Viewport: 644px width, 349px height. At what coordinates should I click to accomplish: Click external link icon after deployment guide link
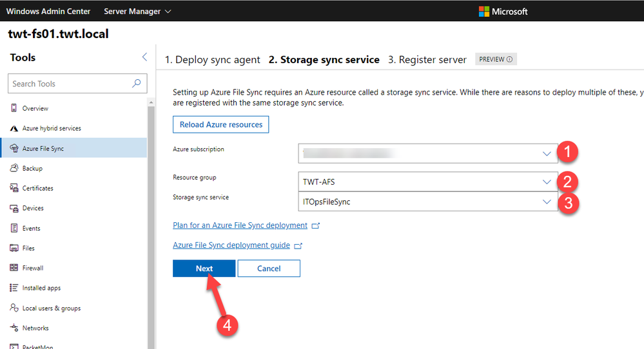coord(298,246)
